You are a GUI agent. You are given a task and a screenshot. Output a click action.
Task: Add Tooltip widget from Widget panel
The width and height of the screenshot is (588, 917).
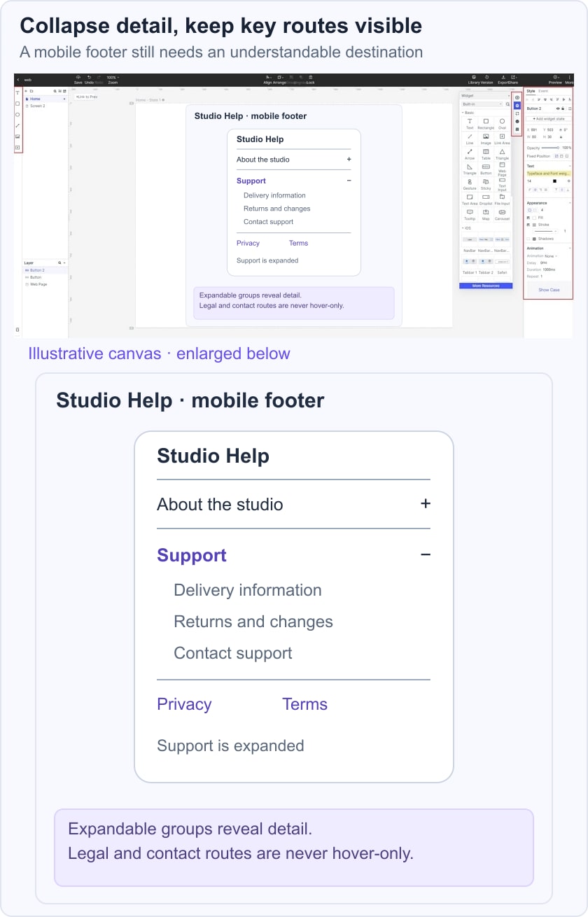[x=470, y=214]
